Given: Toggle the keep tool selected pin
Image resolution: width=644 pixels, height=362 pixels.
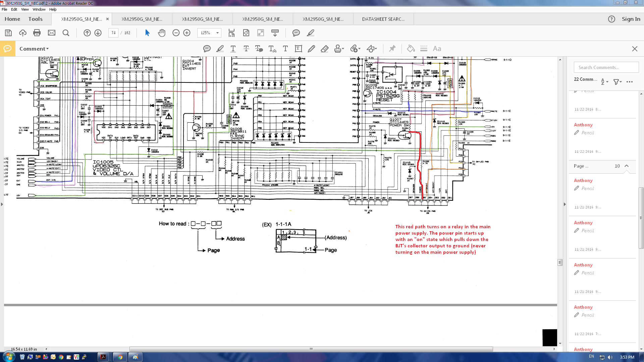Looking at the screenshot, I should click(x=392, y=49).
